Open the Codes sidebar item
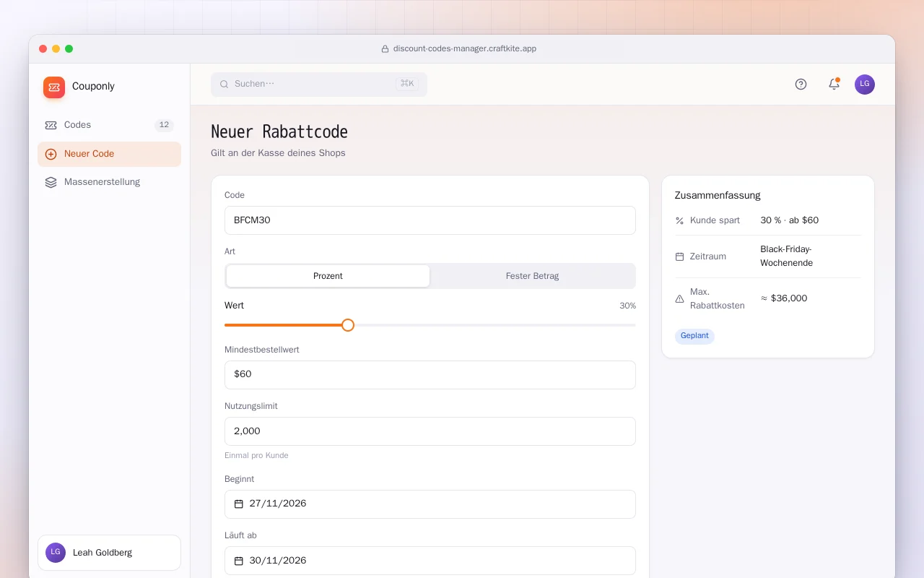The width and height of the screenshot is (924, 578). pos(109,125)
